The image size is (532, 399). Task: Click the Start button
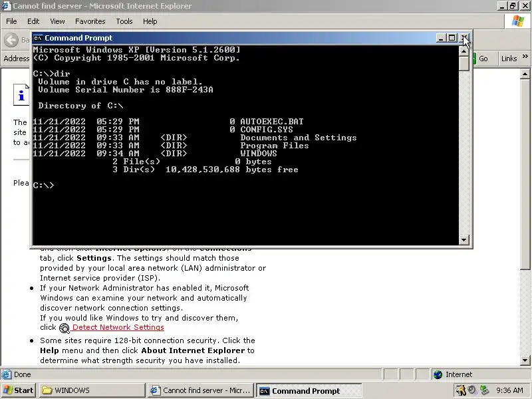19,390
